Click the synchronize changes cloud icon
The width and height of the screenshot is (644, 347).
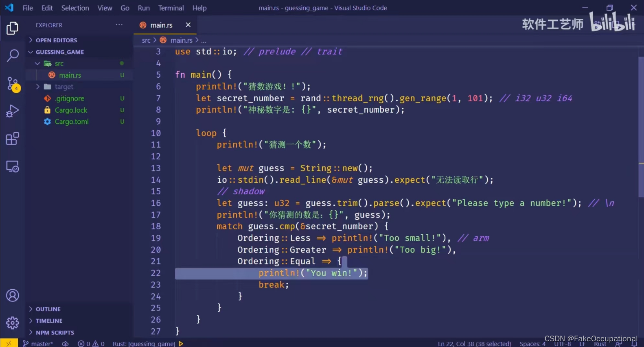tap(65, 344)
